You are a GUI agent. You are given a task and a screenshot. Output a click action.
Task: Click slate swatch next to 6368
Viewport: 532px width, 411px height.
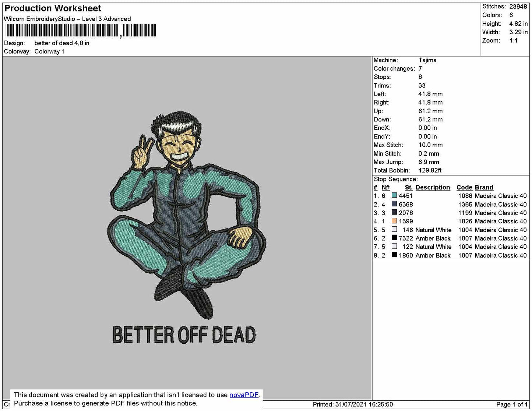click(394, 204)
